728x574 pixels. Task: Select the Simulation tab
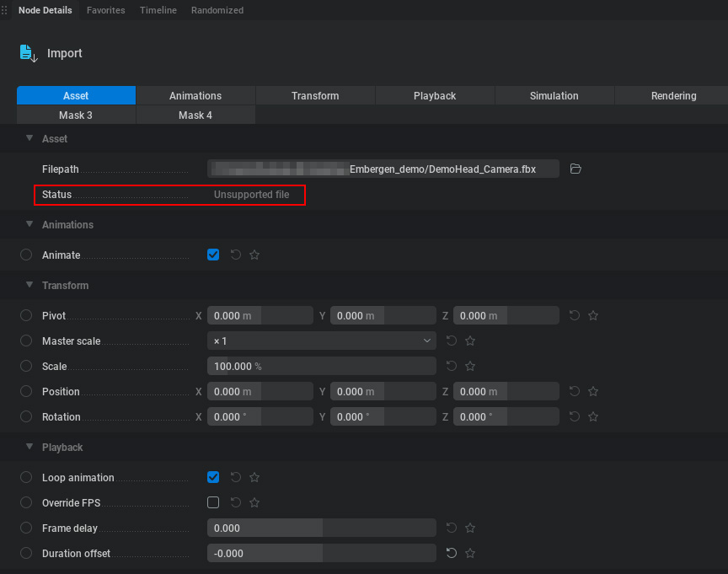click(554, 96)
